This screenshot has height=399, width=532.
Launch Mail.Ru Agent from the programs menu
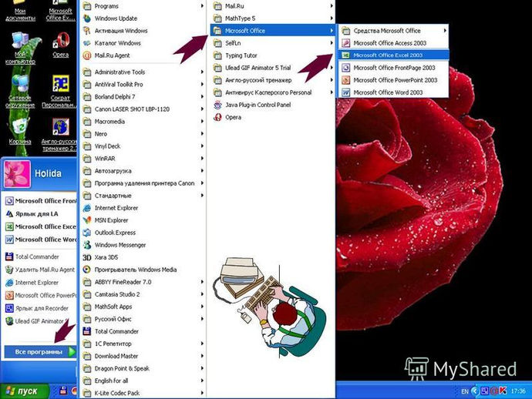coord(143,55)
